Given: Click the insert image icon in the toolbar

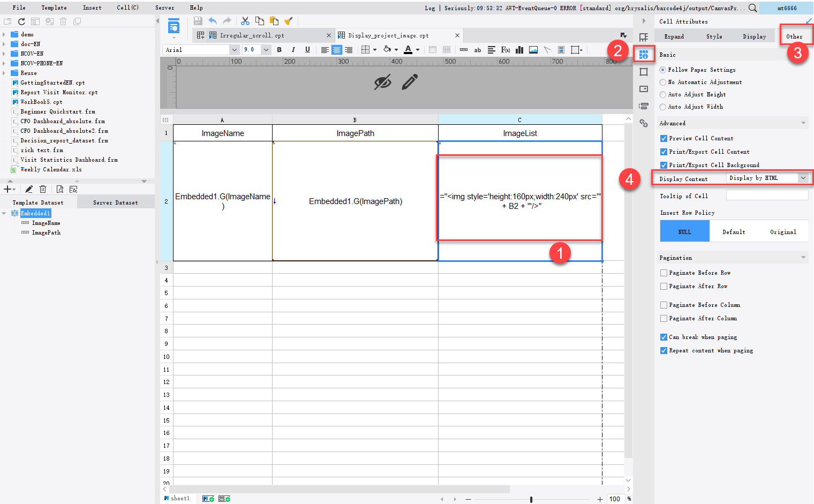Looking at the screenshot, I should click(x=533, y=49).
